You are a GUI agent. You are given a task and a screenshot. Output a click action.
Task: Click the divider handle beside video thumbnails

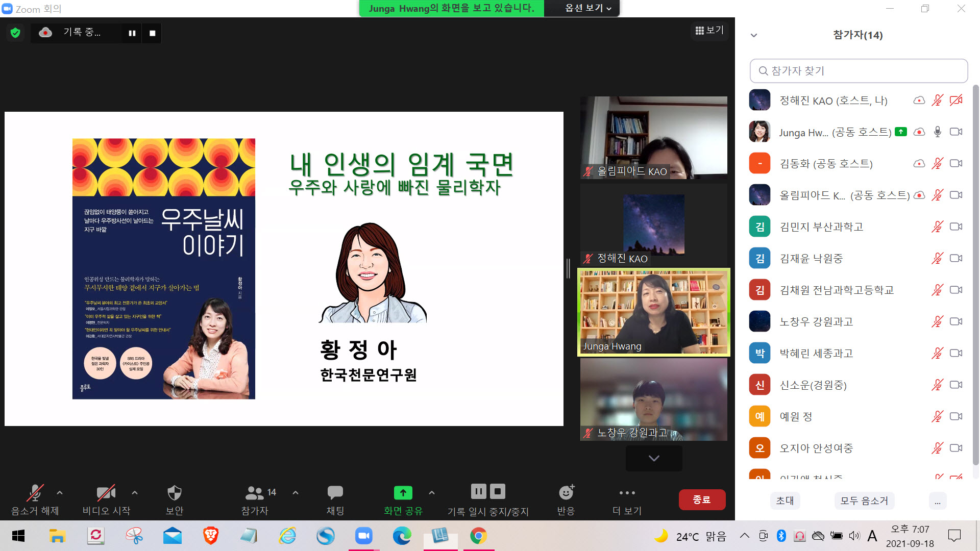click(x=568, y=268)
